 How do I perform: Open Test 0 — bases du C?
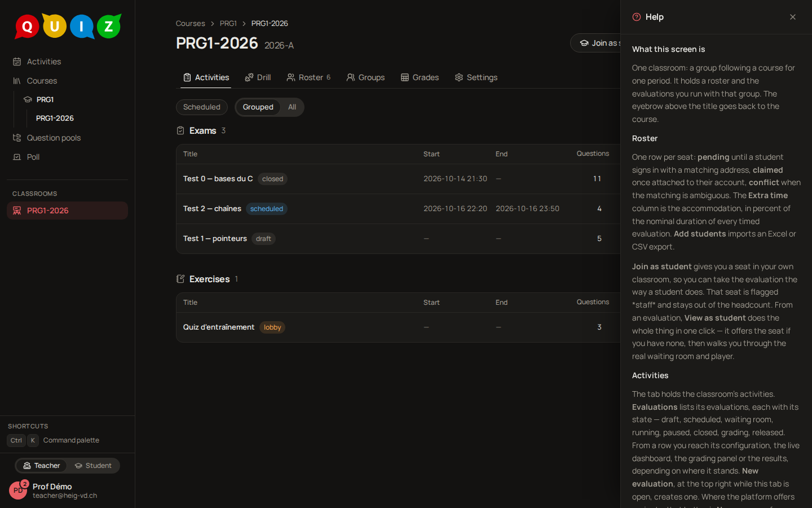pyautogui.click(x=218, y=178)
